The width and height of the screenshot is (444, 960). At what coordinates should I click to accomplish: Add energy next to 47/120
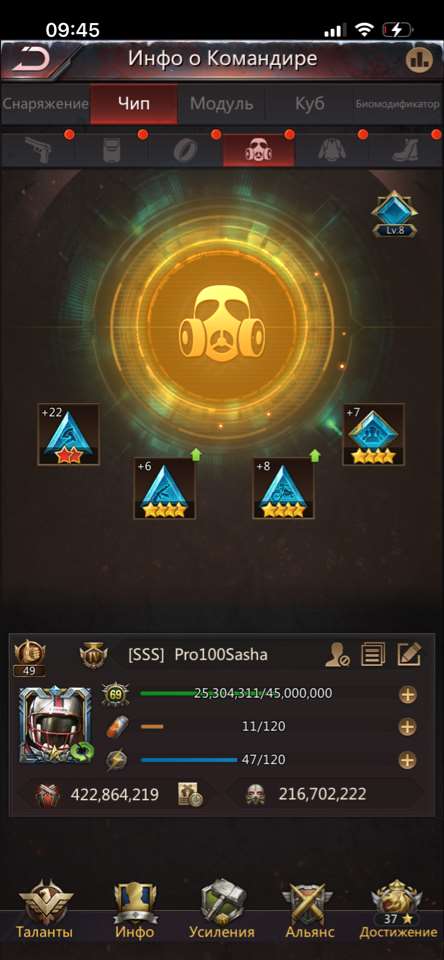pyautogui.click(x=407, y=760)
